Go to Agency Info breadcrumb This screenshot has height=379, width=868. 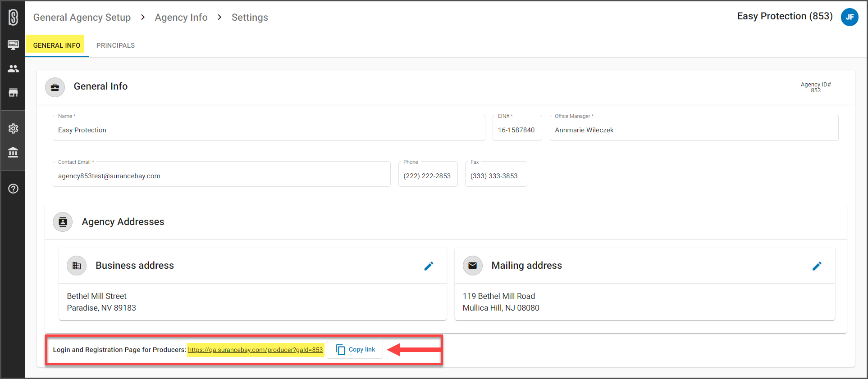181,18
